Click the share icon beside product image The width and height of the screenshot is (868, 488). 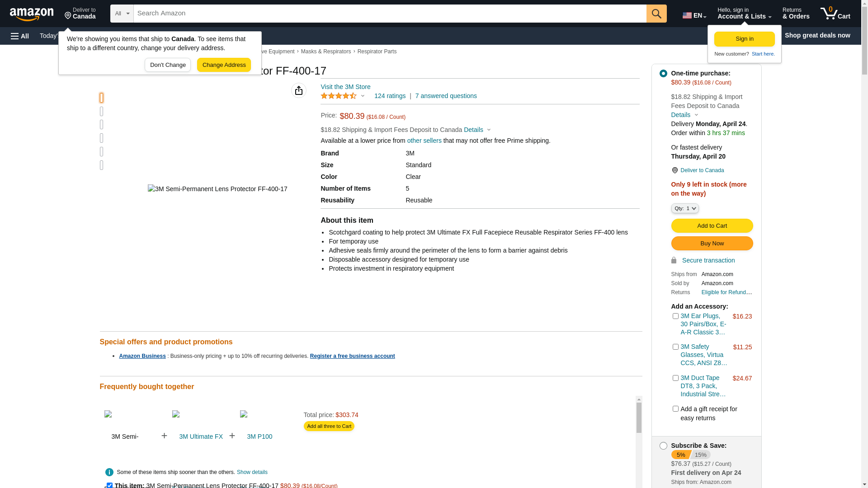299,90
